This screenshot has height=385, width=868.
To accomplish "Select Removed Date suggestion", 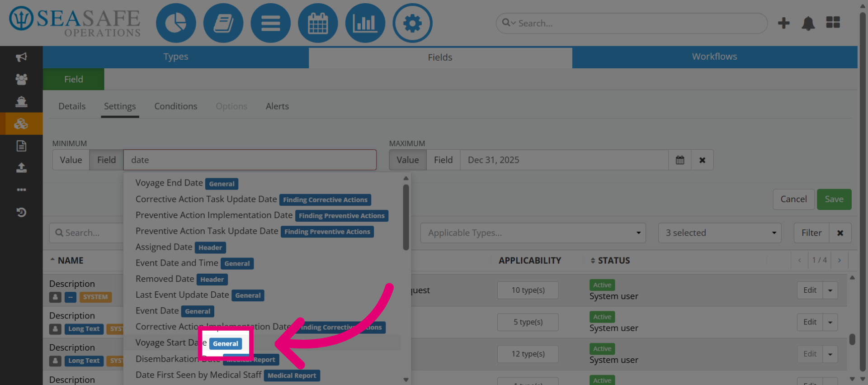I will [262, 279].
